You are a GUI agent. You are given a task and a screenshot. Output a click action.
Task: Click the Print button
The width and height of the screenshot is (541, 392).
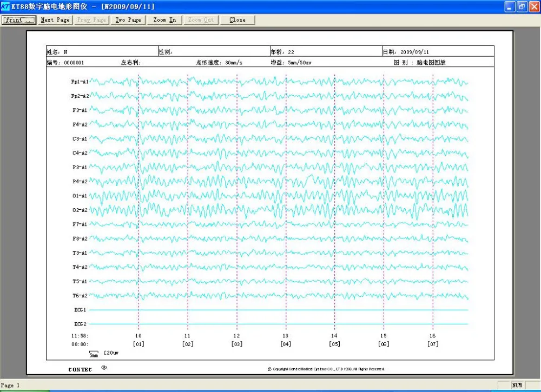(19, 20)
